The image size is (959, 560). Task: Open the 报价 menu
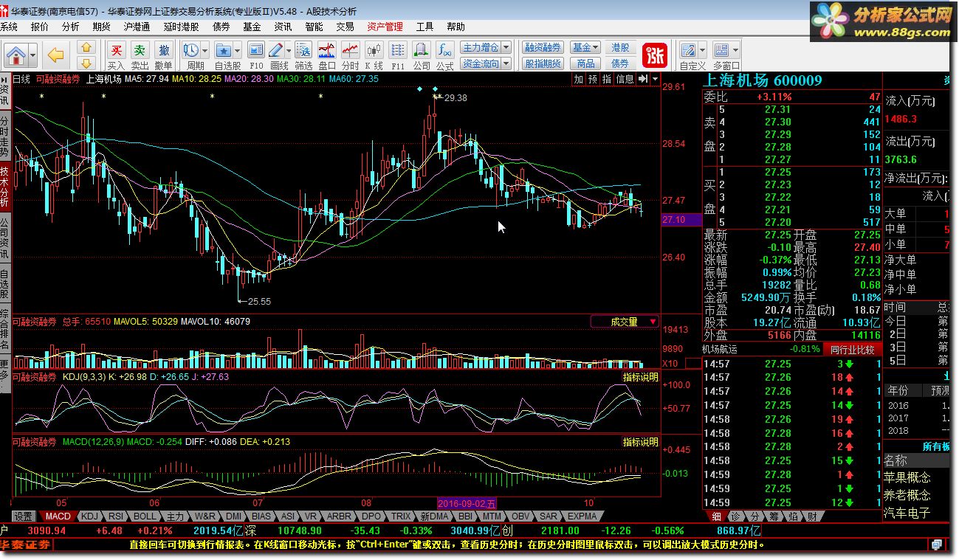coord(39,27)
